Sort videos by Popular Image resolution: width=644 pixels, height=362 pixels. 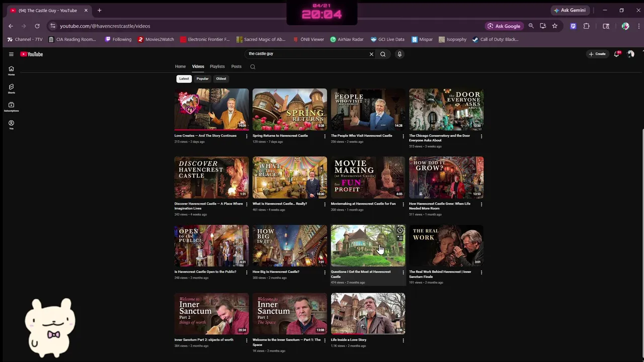pos(202,78)
